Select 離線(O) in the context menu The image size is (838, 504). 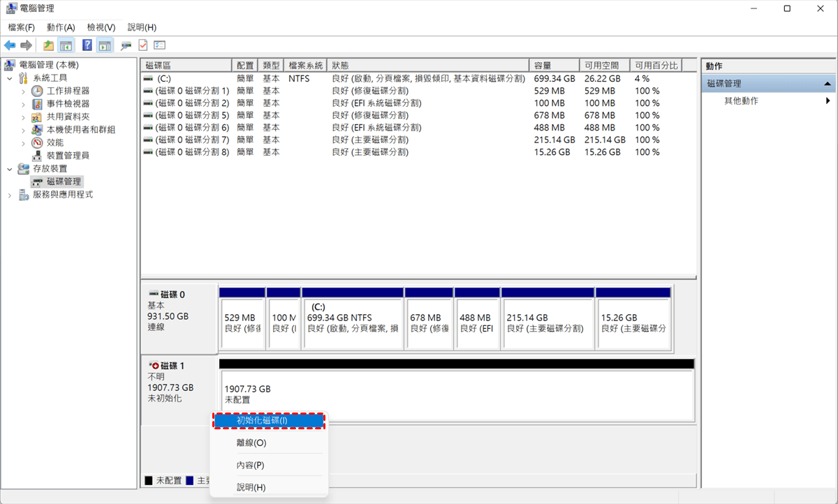pos(251,443)
